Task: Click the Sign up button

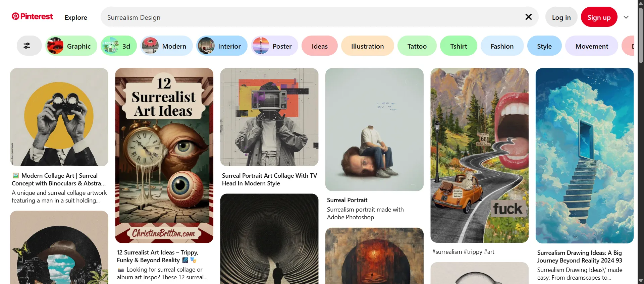Action: [599, 17]
